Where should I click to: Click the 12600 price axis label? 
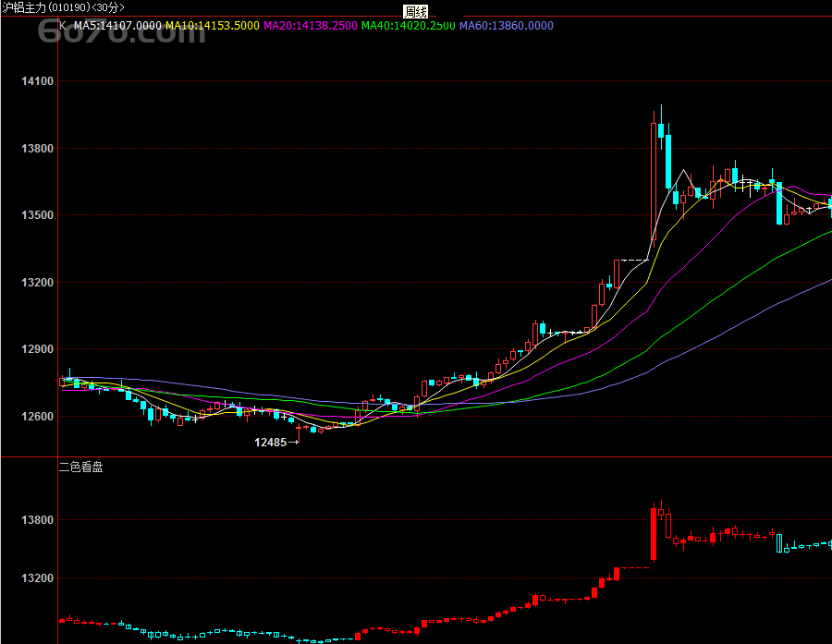click(37, 417)
